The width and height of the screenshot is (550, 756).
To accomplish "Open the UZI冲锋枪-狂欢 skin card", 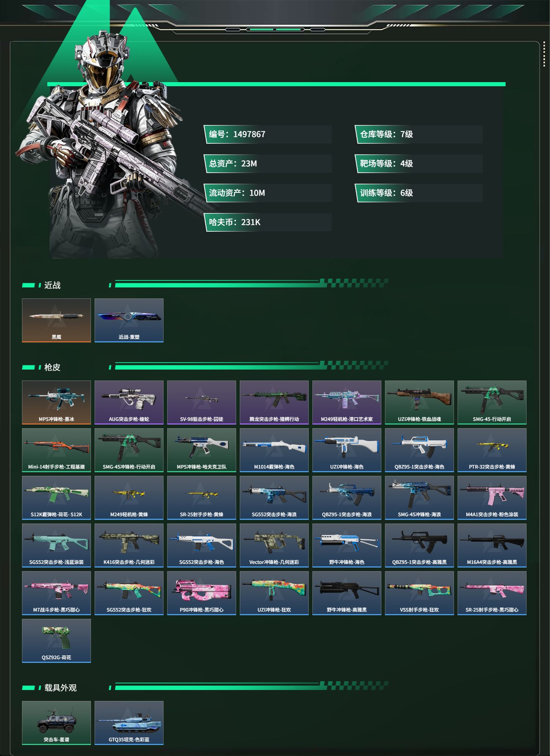I will (274, 593).
